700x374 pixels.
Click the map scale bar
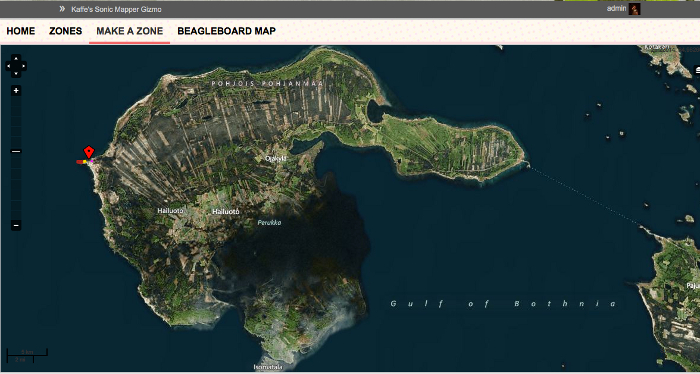(x=27, y=355)
